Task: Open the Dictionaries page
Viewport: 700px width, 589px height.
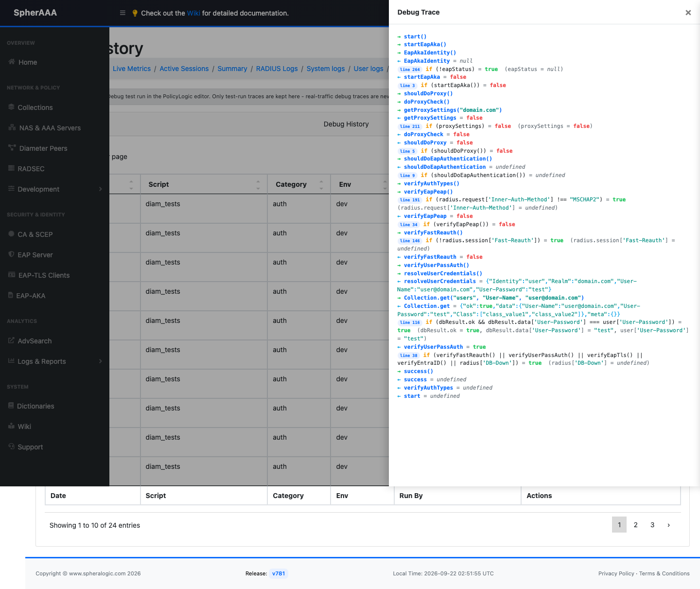Action: 35,406
